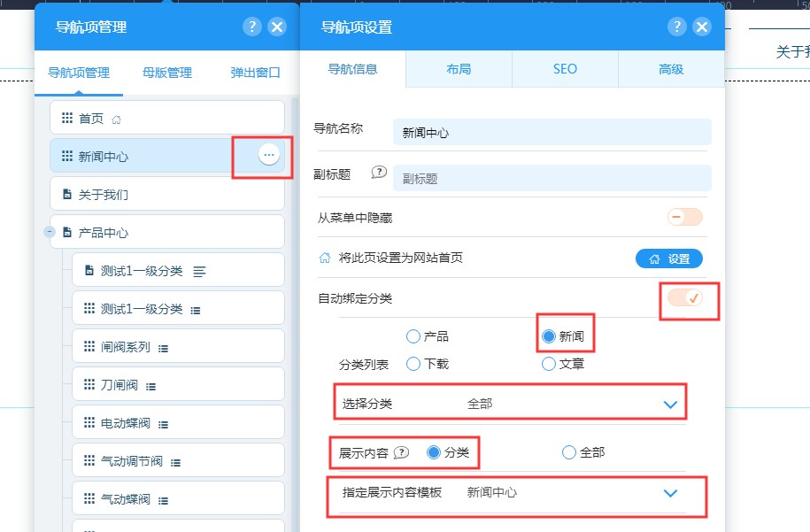Open the 母版管理 tab
This screenshot has height=532, width=810.
(x=167, y=73)
